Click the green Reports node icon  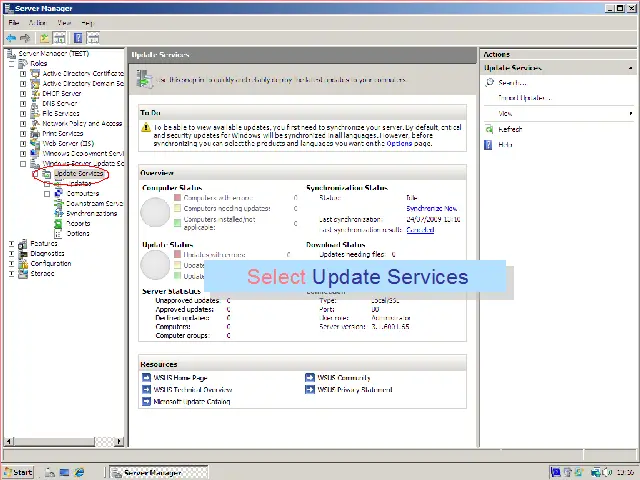pos(59,223)
